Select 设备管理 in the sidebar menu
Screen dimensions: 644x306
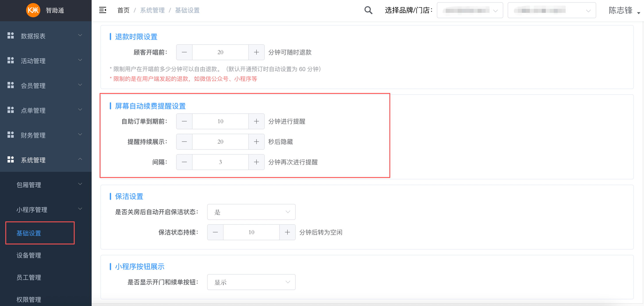(29, 256)
